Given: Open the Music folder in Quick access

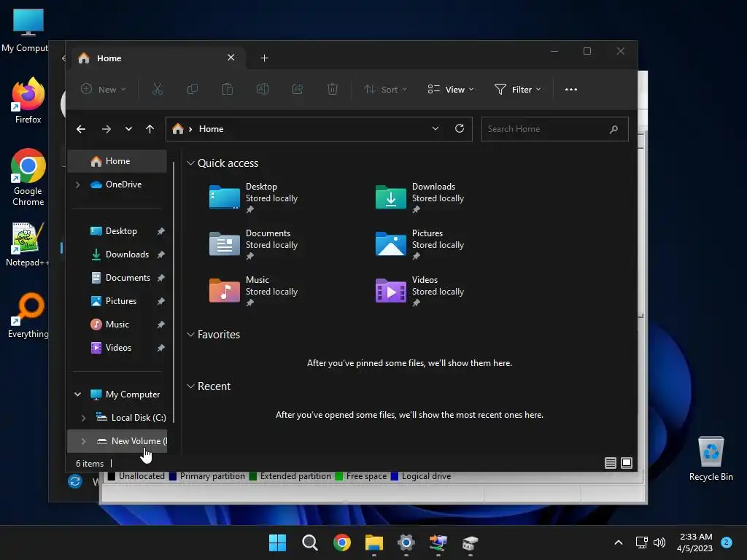Looking at the screenshot, I should tap(253, 291).
